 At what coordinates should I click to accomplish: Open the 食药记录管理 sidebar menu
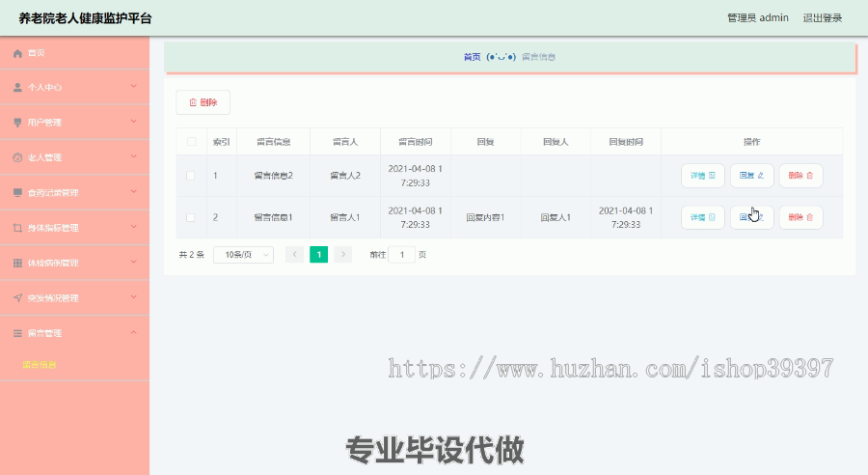(x=74, y=193)
